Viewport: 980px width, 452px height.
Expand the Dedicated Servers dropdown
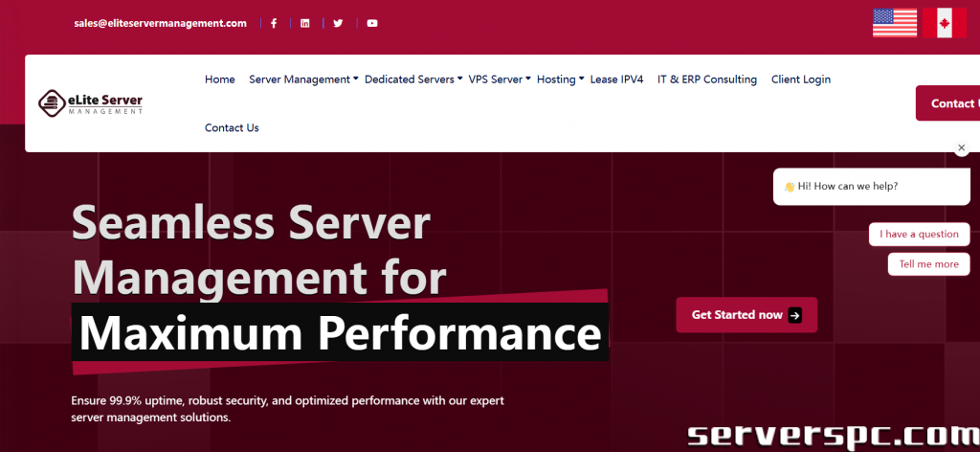[412, 79]
